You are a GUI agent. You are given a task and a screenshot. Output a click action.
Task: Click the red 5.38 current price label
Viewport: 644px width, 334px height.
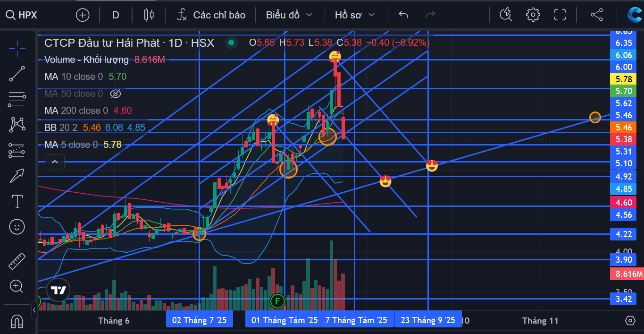point(624,139)
